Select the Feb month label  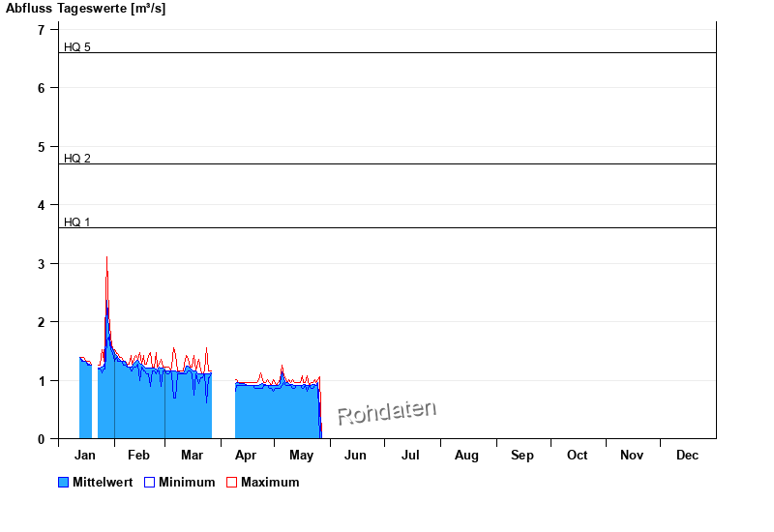coord(138,455)
